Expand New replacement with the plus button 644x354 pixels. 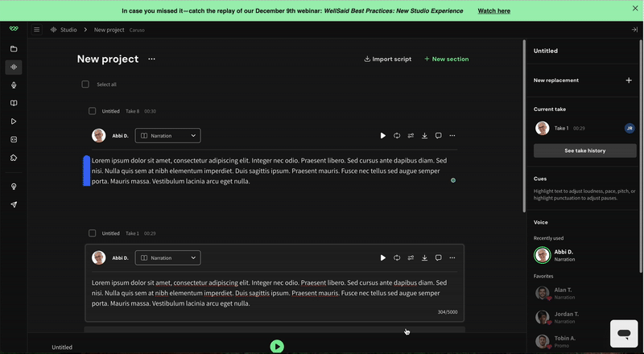pos(629,80)
